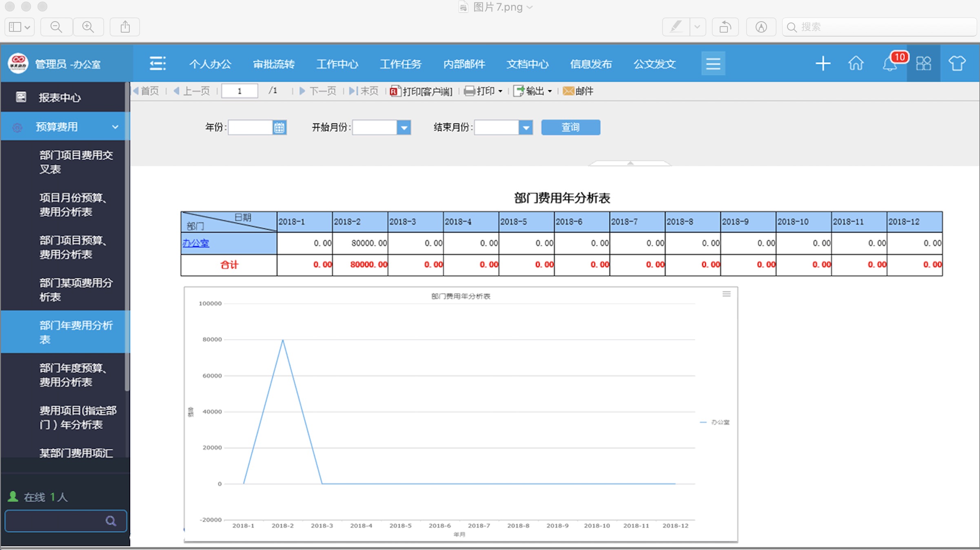Image resolution: width=980 pixels, height=550 pixels.
Task: Open the apps grid icon in top bar
Action: point(923,64)
